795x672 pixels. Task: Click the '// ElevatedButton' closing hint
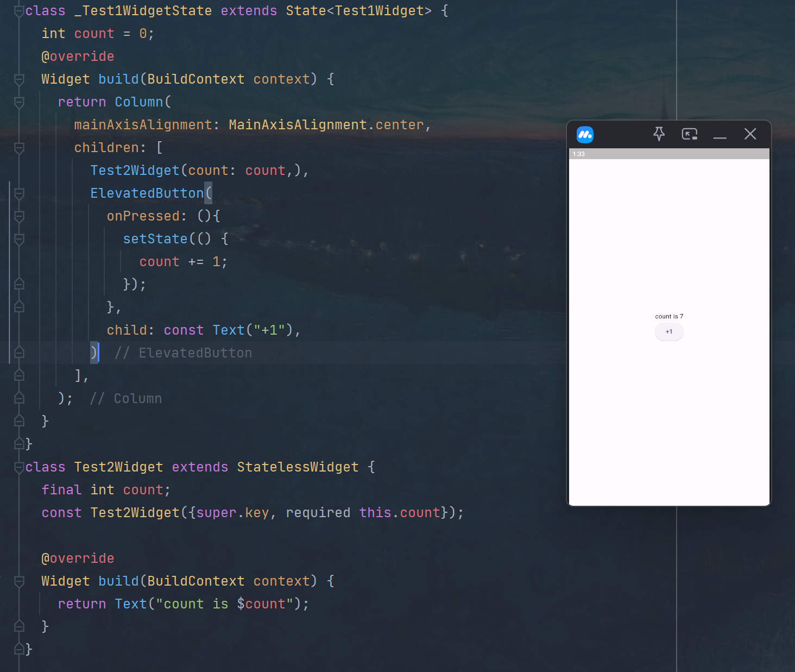click(x=183, y=353)
